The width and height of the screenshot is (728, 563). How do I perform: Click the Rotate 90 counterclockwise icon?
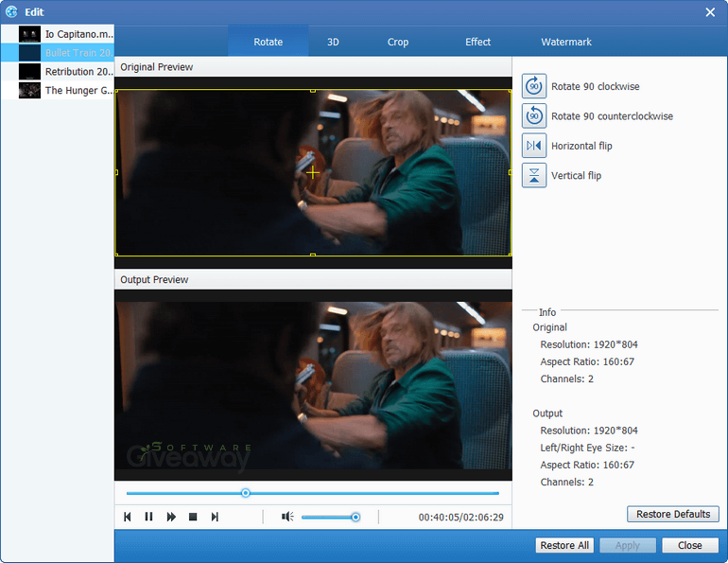tap(534, 116)
